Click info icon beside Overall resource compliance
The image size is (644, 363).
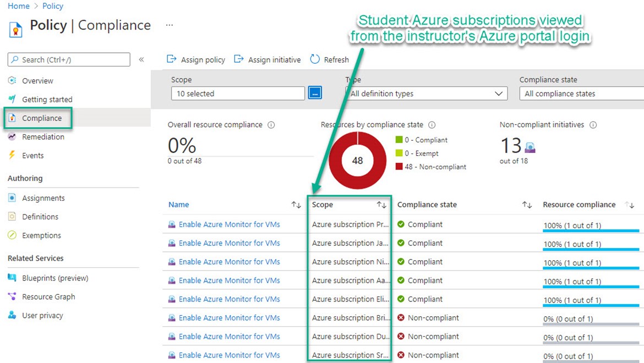tap(271, 125)
